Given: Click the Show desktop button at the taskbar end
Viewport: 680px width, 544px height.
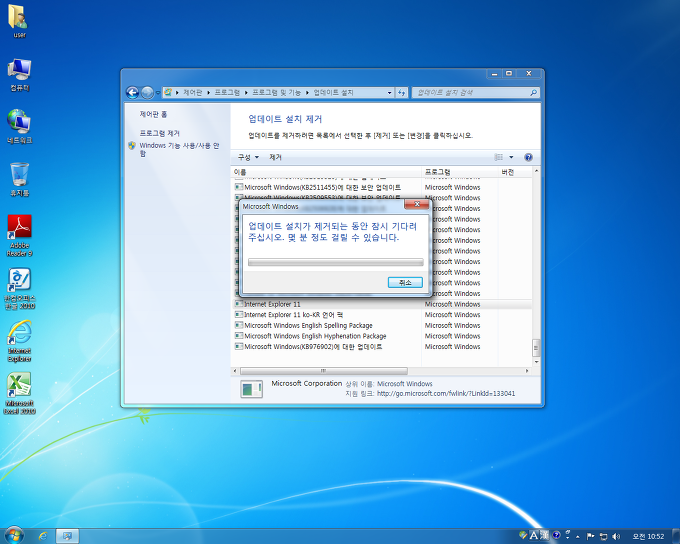Looking at the screenshot, I should click(676, 536).
